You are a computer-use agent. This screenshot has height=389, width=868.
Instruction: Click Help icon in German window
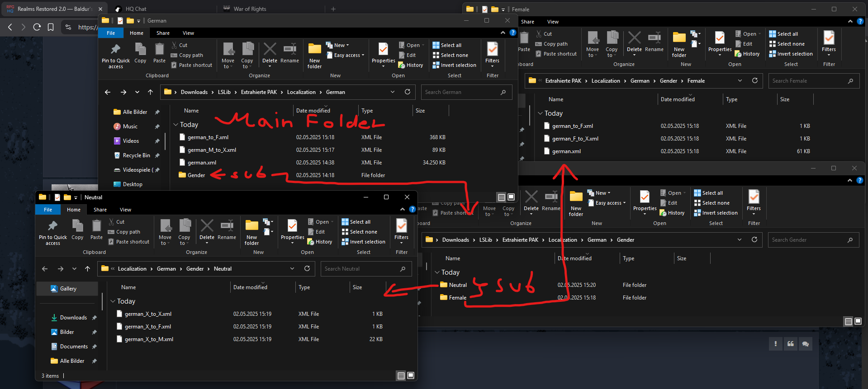pyautogui.click(x=512, y=33)
